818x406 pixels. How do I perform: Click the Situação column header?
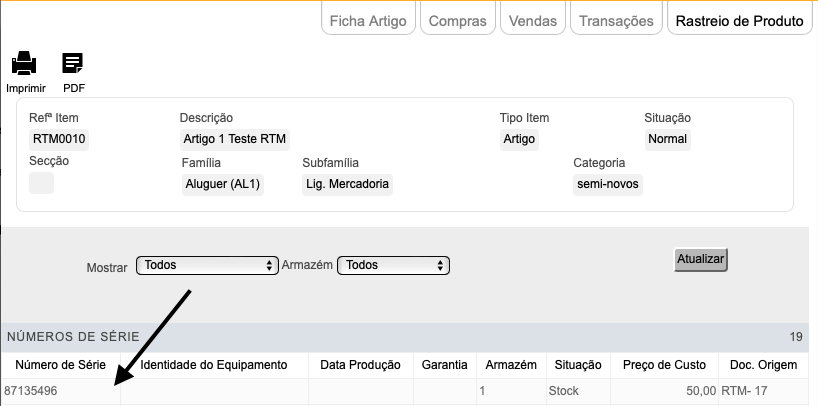click(x=578, y=365)
